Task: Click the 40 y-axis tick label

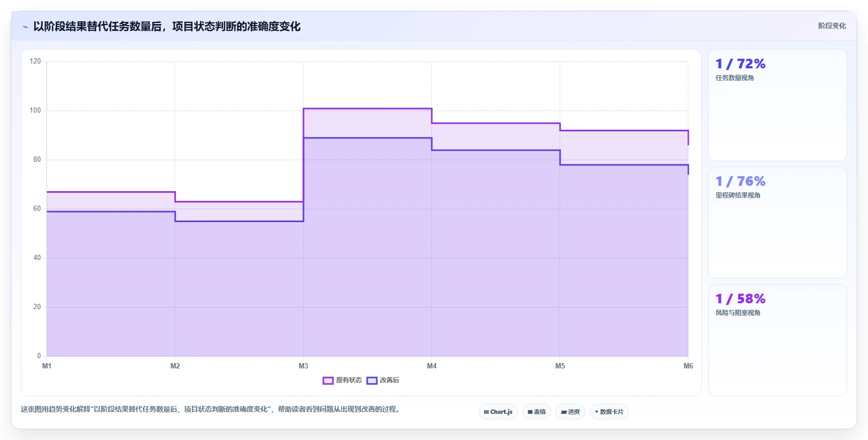Action: click(37, 258)
